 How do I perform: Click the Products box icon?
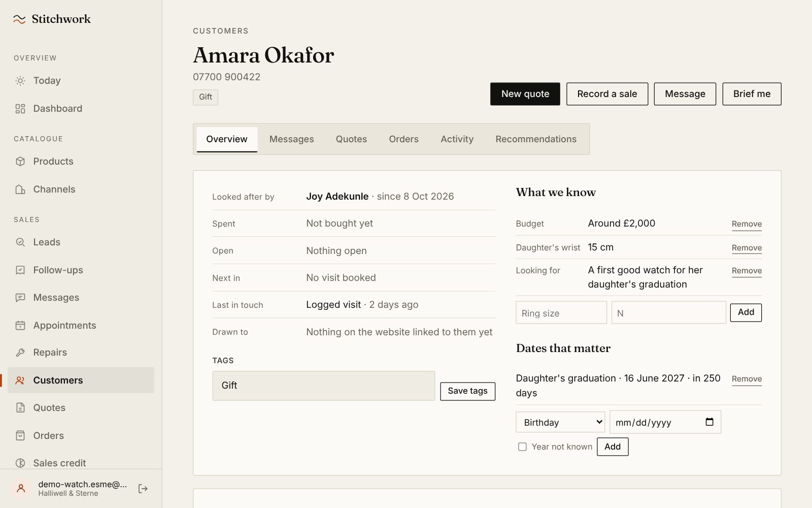coord(20,162)
